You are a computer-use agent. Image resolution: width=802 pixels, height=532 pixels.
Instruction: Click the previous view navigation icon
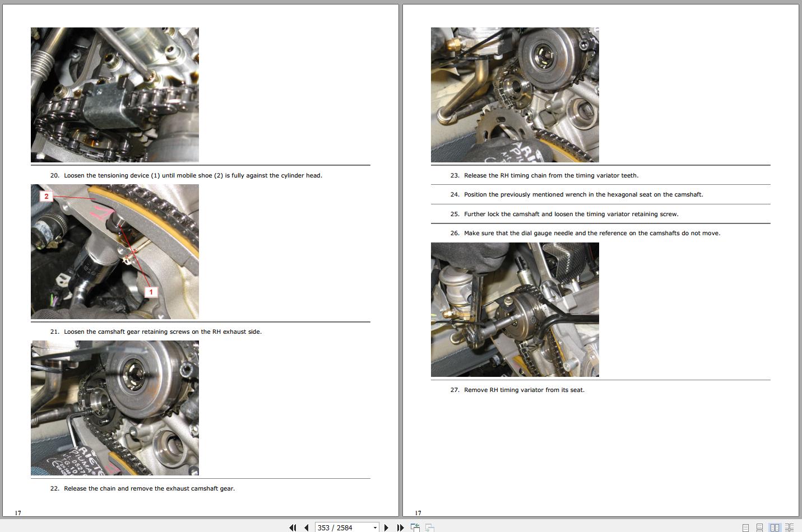coord(415,528)
